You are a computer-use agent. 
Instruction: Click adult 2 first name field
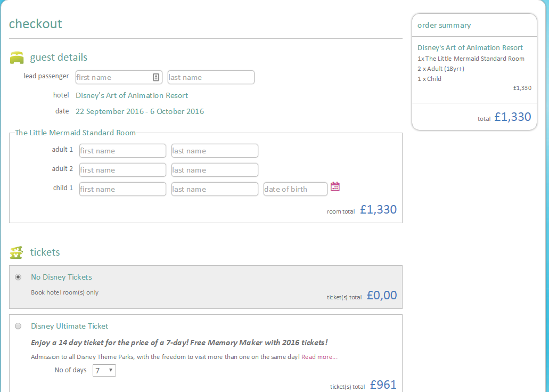coord(122,170)
